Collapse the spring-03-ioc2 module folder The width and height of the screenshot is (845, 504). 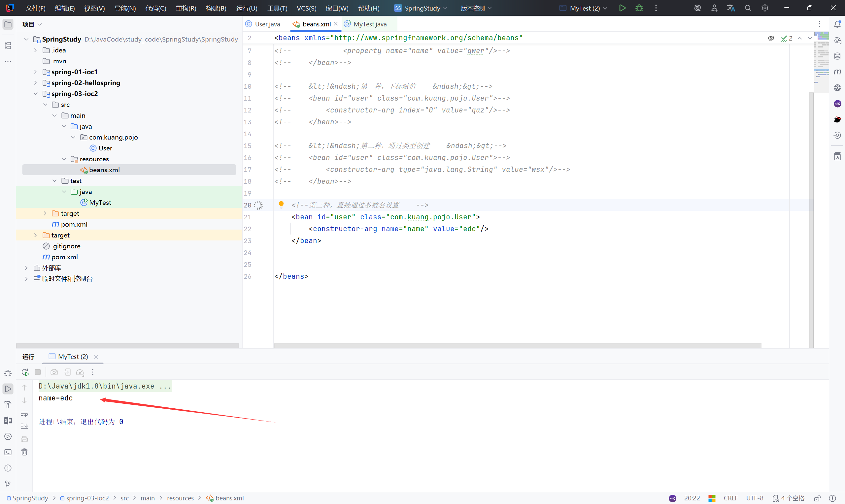(35, 94)
